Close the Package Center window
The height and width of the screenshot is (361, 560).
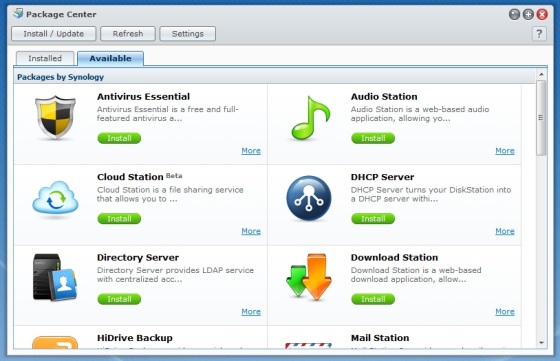pyautogui.click(x=542, y=14)
